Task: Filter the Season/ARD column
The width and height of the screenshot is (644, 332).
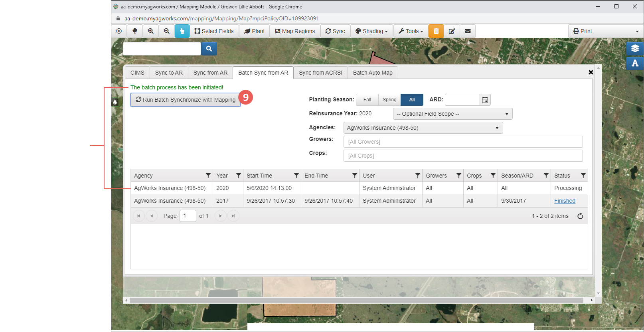Action: 546,176
